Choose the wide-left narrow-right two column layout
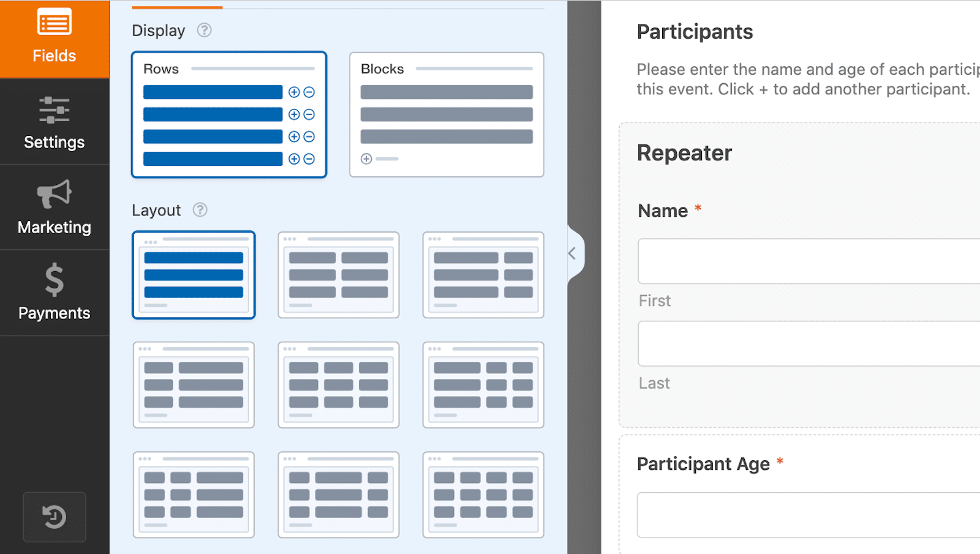The width and height of the screenshot is (980, 554). click(x=483, y=275)
